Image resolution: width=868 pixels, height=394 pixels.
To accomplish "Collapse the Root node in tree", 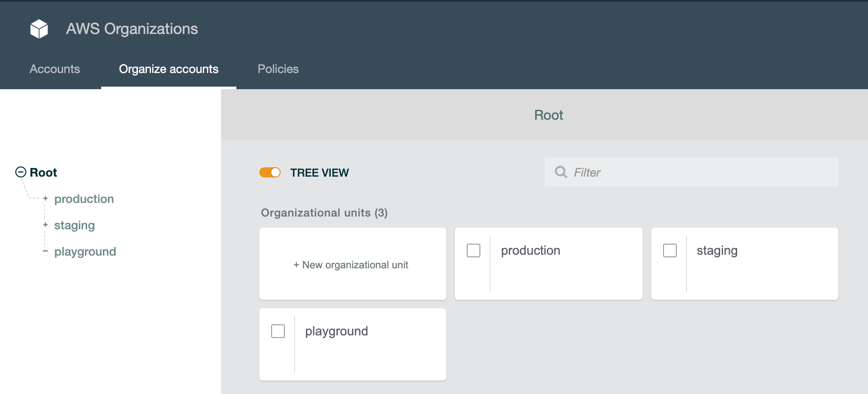I will coord(21,172).
